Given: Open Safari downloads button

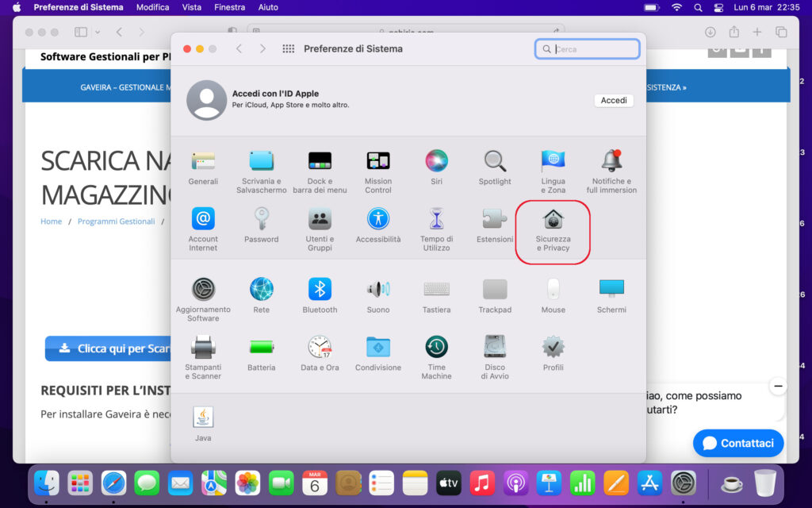Looking at the screenshot, I should pos(710,32).
